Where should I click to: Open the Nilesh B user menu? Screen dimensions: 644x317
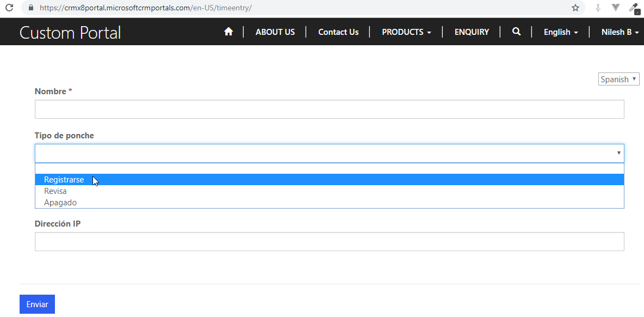click(x=620, y=32)
